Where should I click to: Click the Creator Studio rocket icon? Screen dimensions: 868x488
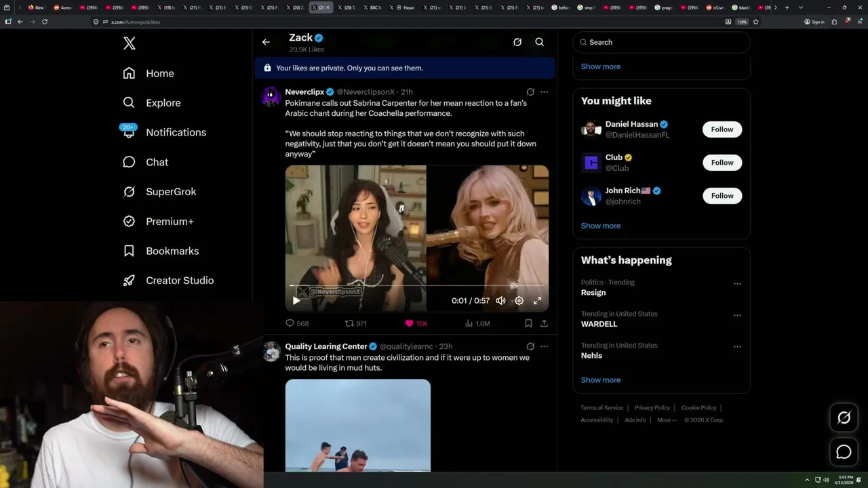129,281
